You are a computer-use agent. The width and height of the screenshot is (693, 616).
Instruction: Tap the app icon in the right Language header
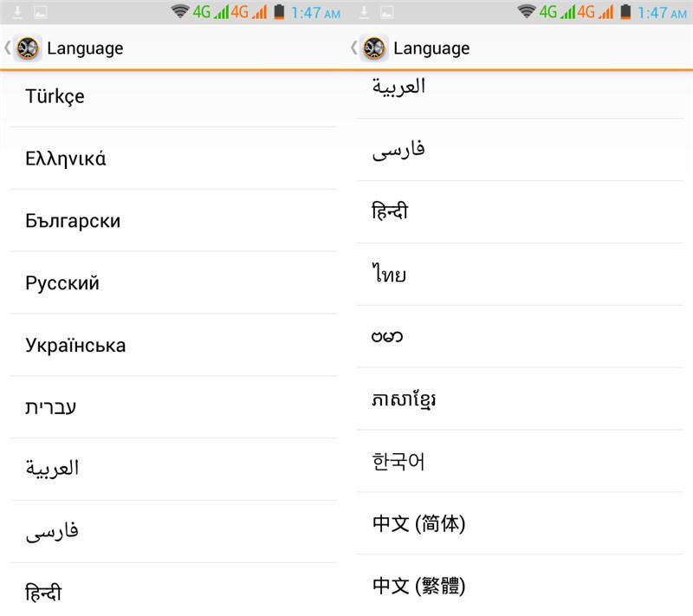(375, 49)
